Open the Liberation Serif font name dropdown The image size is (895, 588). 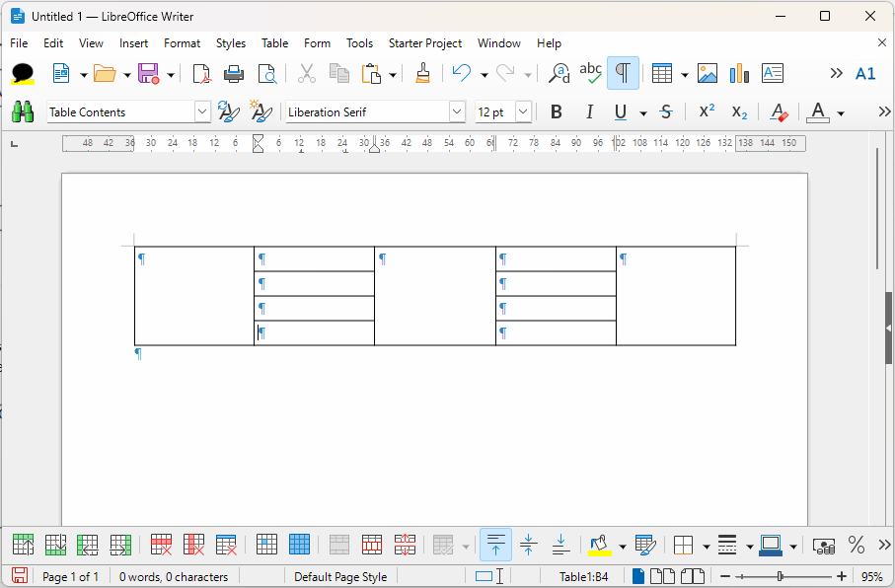[457, 112]
